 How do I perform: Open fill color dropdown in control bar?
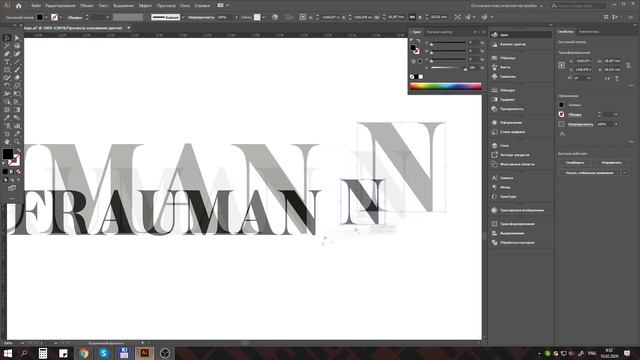click(x=46, y=17)
